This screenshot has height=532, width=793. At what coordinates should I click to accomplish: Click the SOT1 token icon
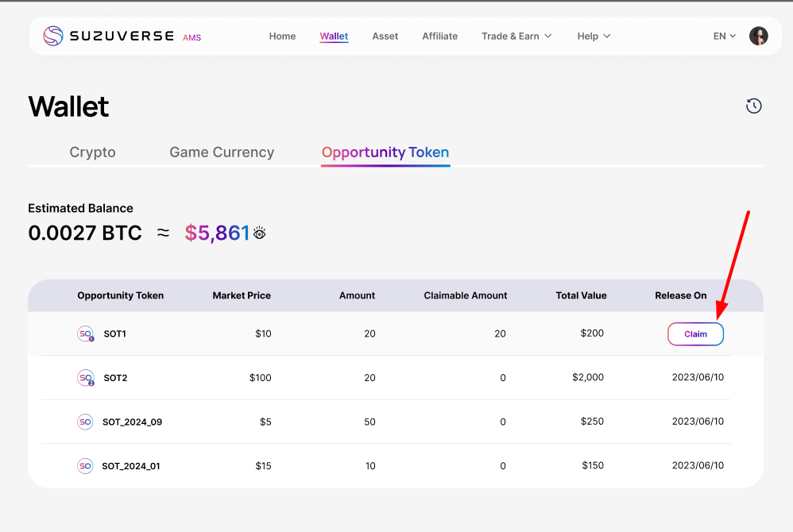(x=85, y=334)
